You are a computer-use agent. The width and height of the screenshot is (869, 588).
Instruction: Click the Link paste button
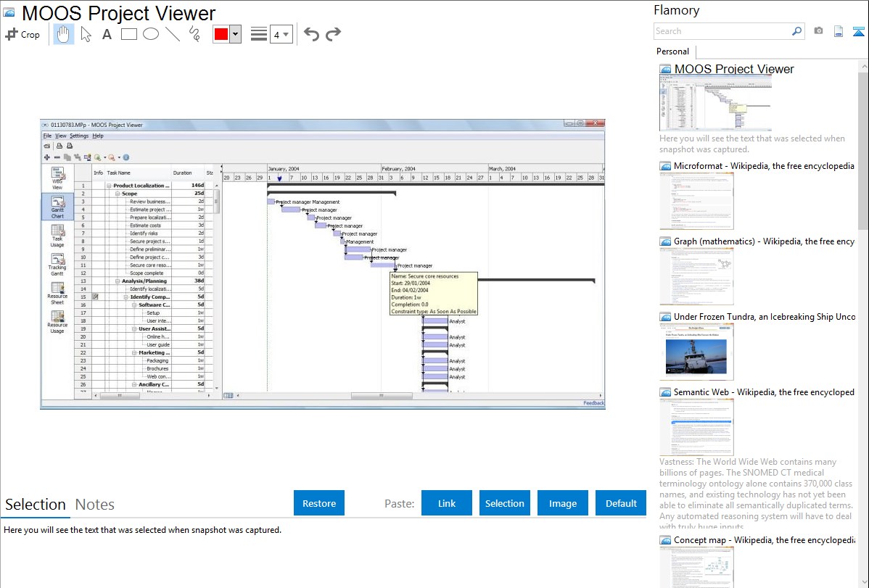(447, 503)
